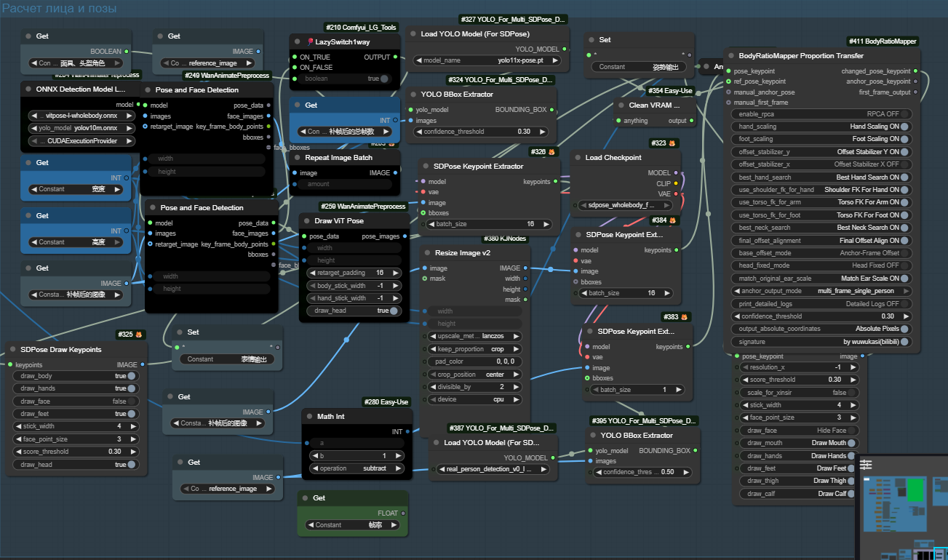Collapse the Load Checkpoint node title dot

tap(577, 157)
